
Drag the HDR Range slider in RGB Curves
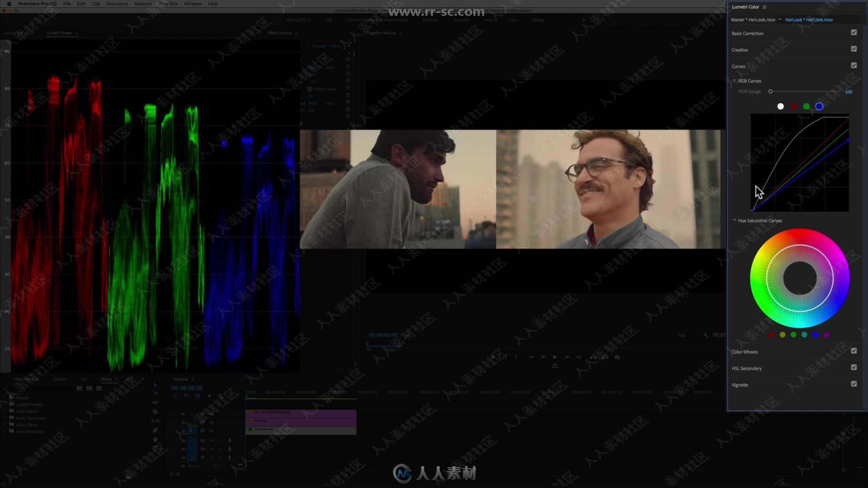pos(770,92)
